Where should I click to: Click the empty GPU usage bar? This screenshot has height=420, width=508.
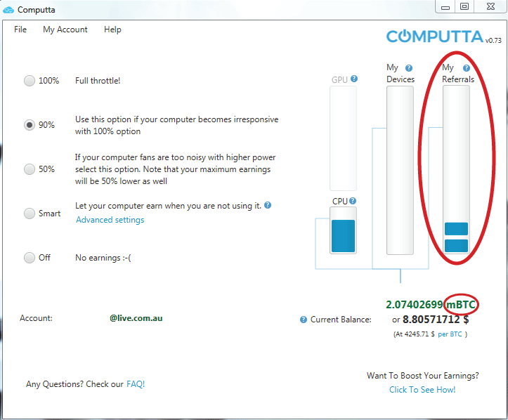(x=343, y=138)
